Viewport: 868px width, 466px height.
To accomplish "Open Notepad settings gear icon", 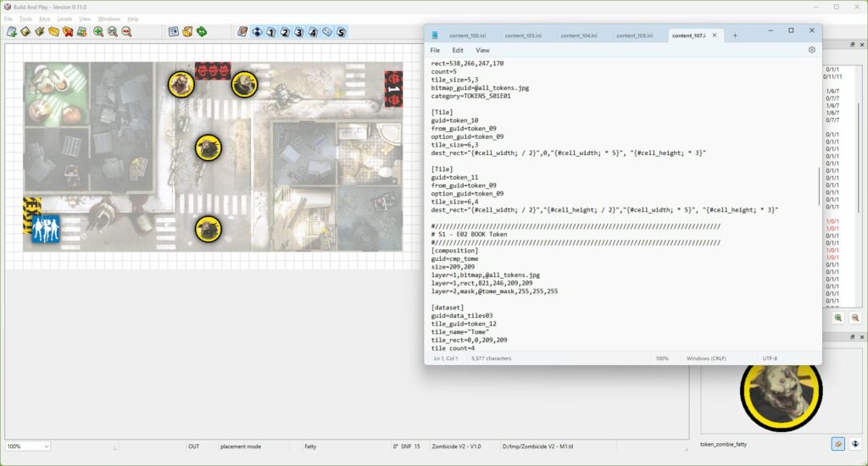I will 811,50.
